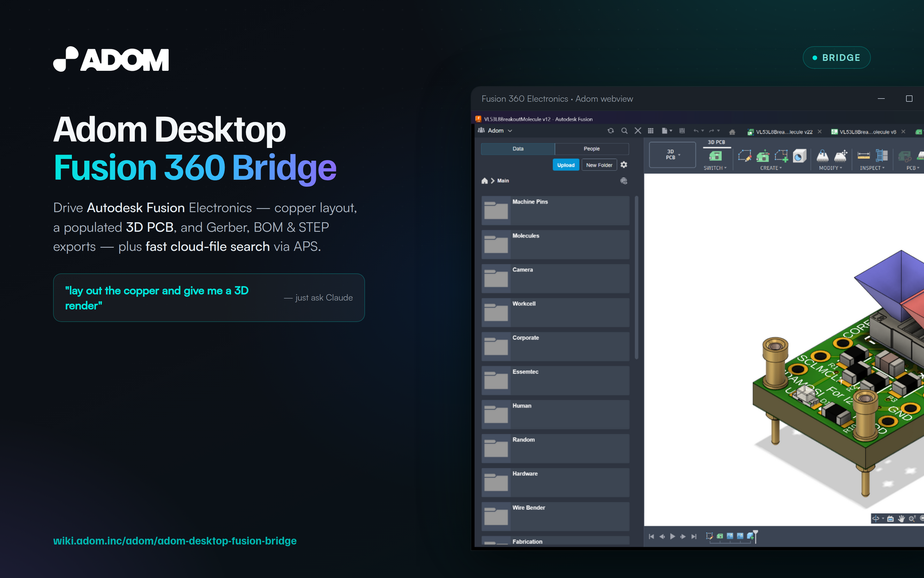Select the 3D package cube icon
Image resolution: width=924 pixels, height=578 pixels.
pyautogui.click(x=800, y=156)
